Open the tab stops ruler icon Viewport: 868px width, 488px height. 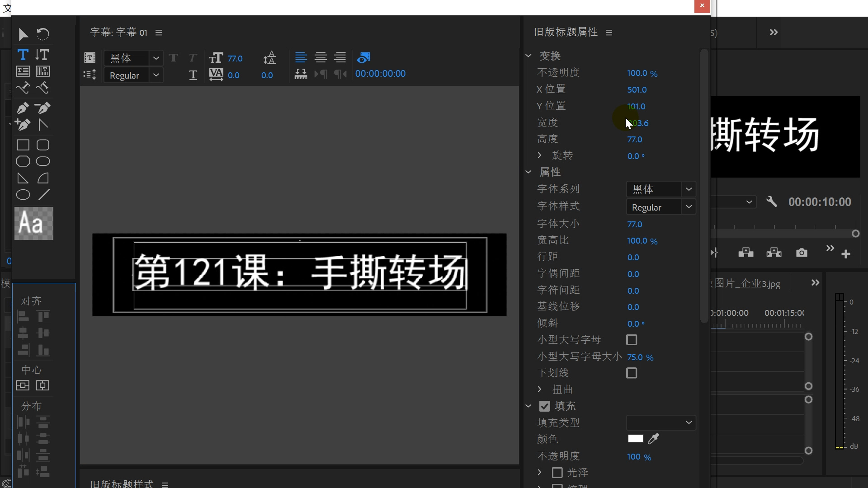[x=301, y=74]
